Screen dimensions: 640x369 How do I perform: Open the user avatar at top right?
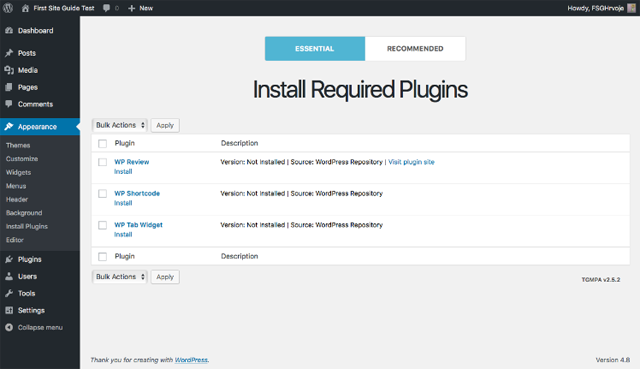click(x=631, y=8)
